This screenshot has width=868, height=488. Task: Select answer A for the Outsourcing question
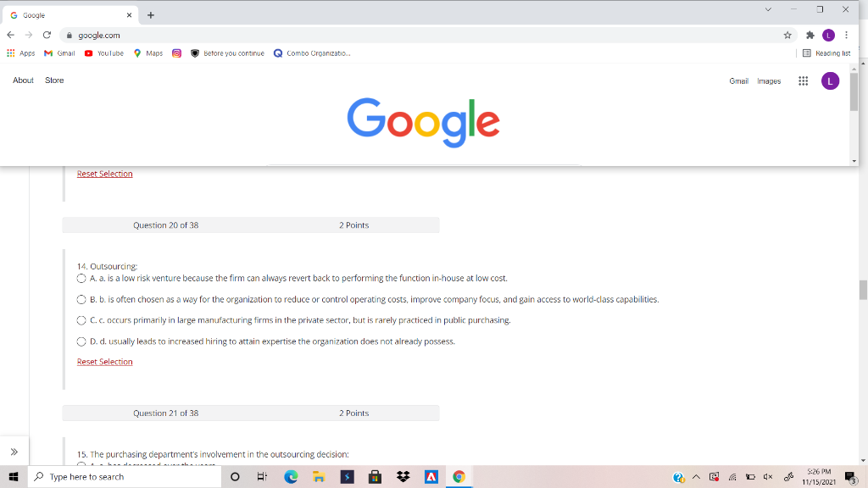point(81,278)
